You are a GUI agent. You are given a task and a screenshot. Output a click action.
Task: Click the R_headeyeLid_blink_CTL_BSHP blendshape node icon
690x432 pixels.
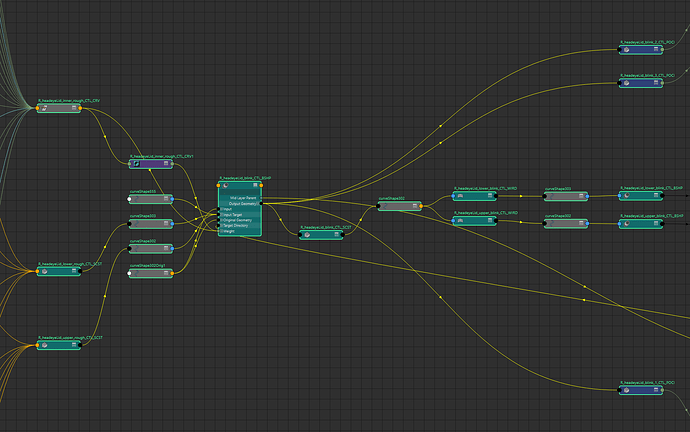tap(224, 185)
